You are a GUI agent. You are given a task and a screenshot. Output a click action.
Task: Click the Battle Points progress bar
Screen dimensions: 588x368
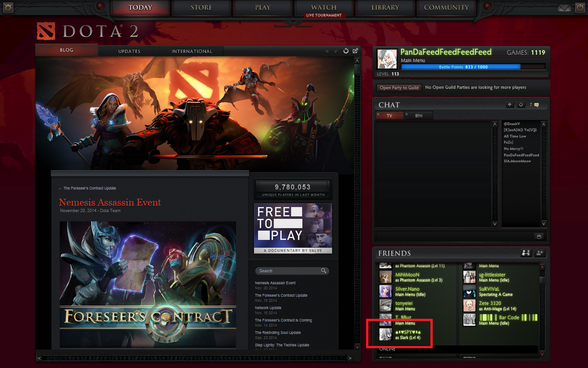coord(473,67)
